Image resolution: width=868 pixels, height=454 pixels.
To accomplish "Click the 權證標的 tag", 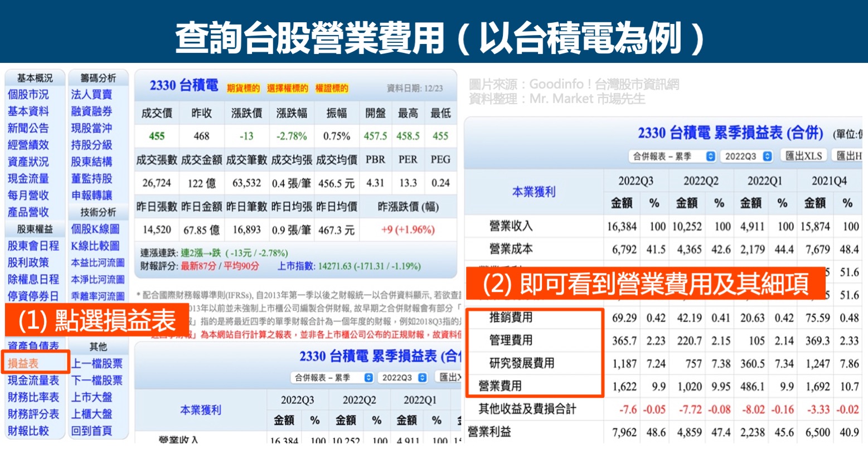I will tap(332, 88).
